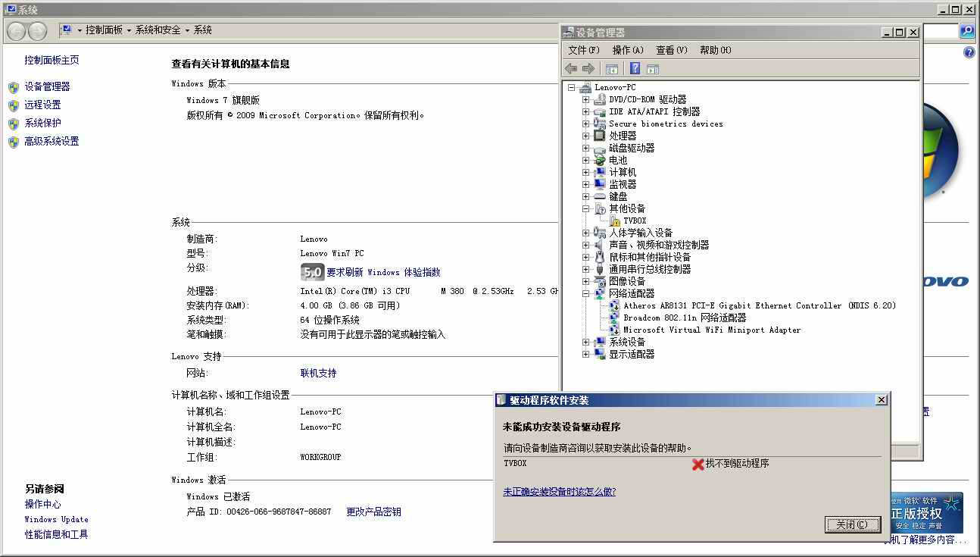
Task: Click the search magnifier icon in System window
Action: tap(967, 31)
